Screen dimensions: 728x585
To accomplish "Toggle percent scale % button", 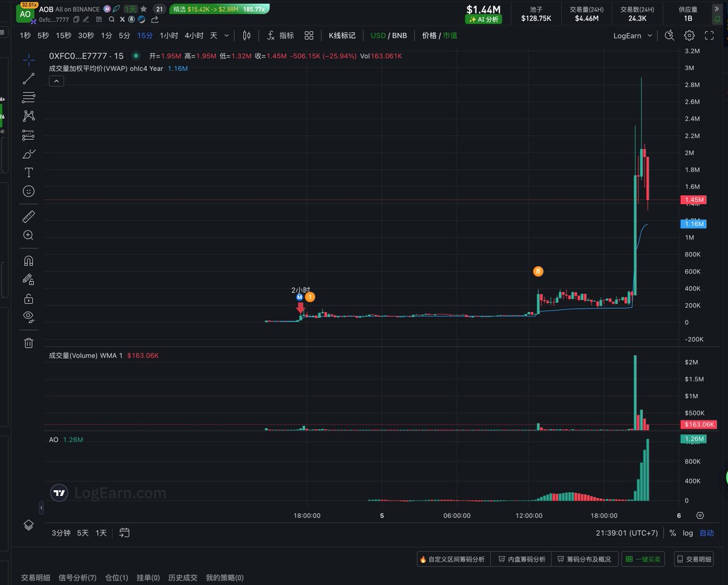I will (673, 533).
